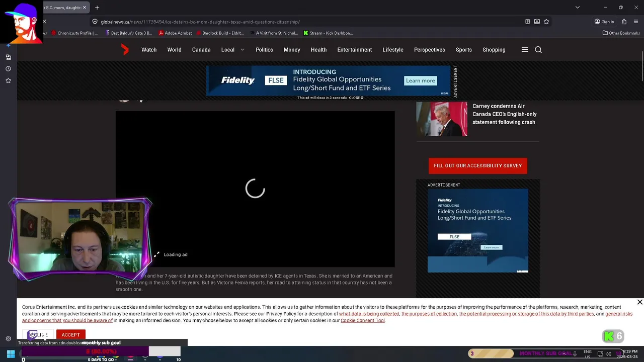This screenshot has width=644, height=362.
Task: Open the sidebar history clock icon
Action: (x=8, y=69)
